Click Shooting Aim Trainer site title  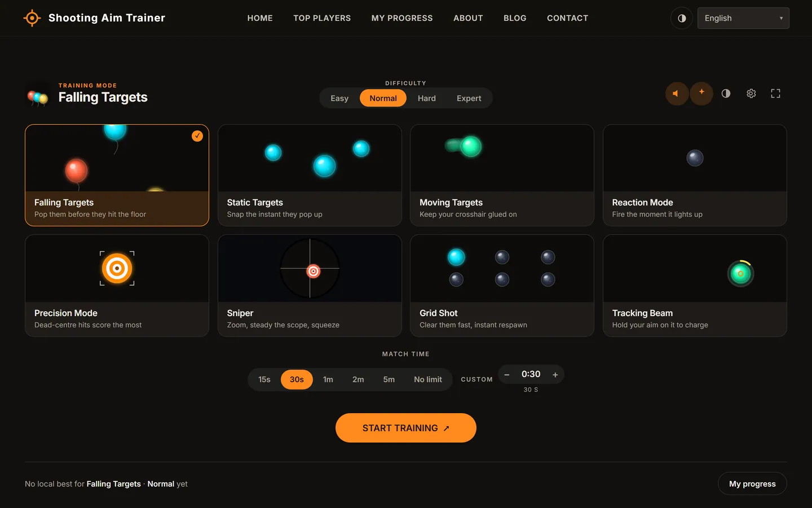click(107, 18)
